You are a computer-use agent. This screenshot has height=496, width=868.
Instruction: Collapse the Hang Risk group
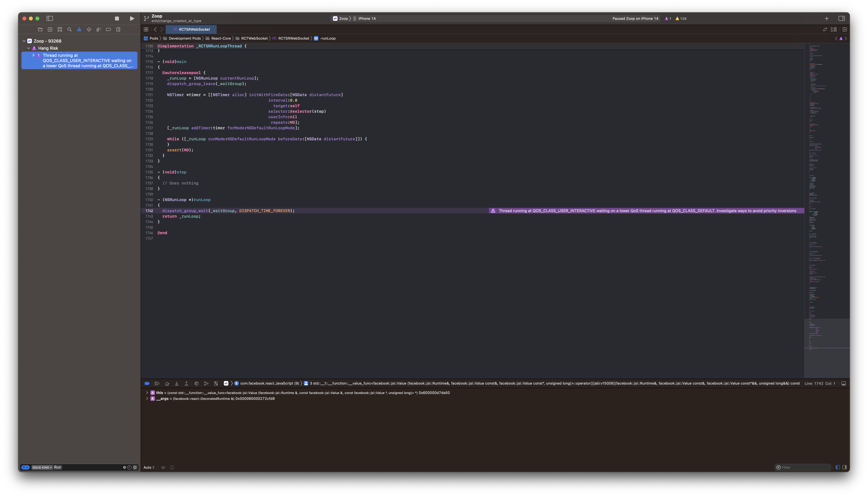point(29,48)
